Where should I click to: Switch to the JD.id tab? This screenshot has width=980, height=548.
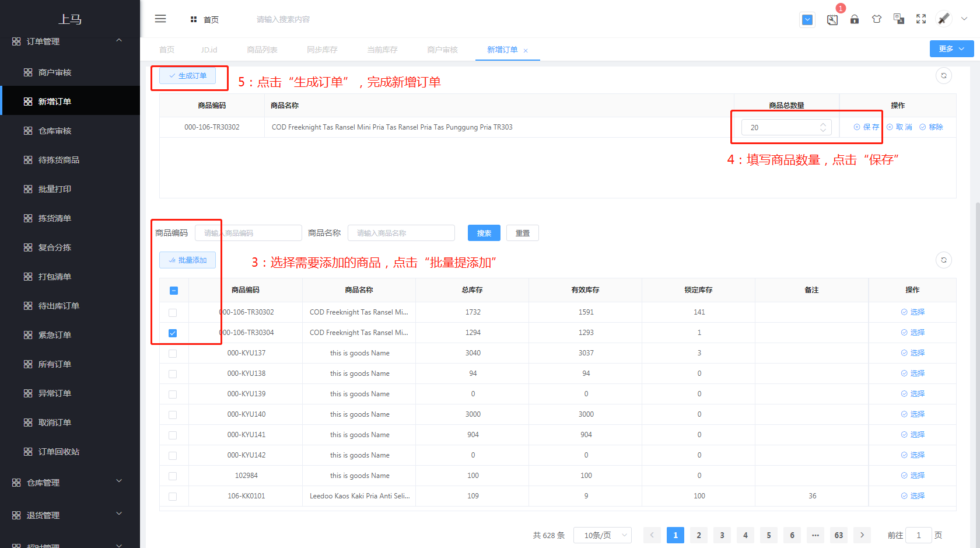coord(209,50)
